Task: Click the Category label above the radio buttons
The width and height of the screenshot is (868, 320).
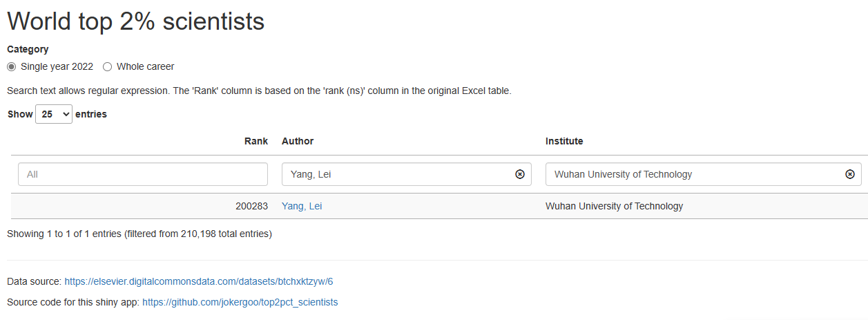Action: [28, 49]
